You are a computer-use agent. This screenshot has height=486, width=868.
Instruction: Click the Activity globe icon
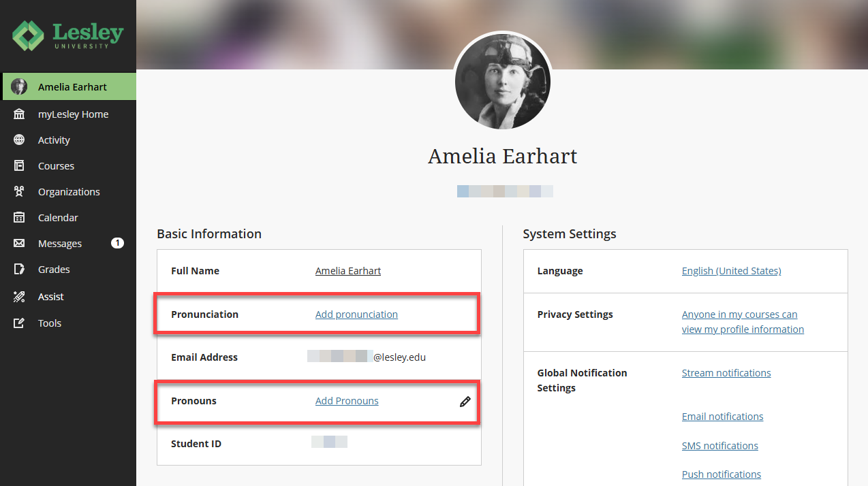pos(19,140)
